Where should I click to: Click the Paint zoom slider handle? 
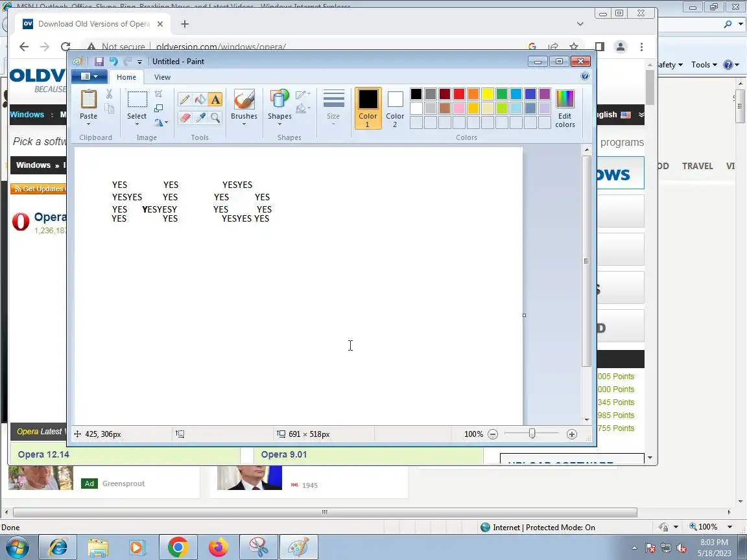(532, 434)
